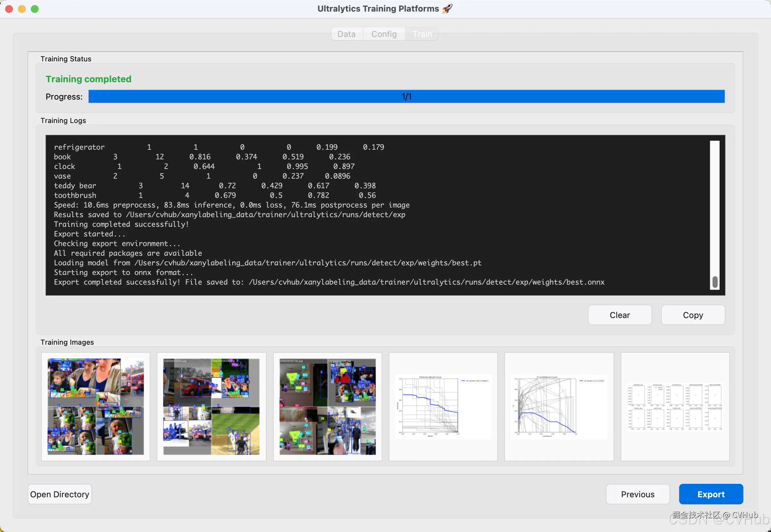Go back with the Previous button
The width and height of the screenshot is (771, 532).
point(637,494)
